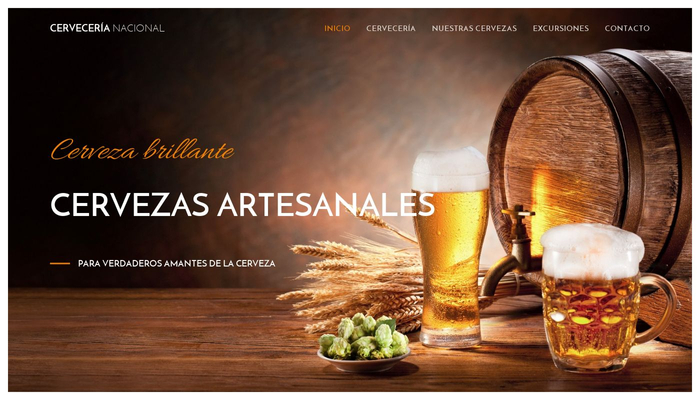Click the CERVECERÍA NACIONAL logo

pos(107,28)
